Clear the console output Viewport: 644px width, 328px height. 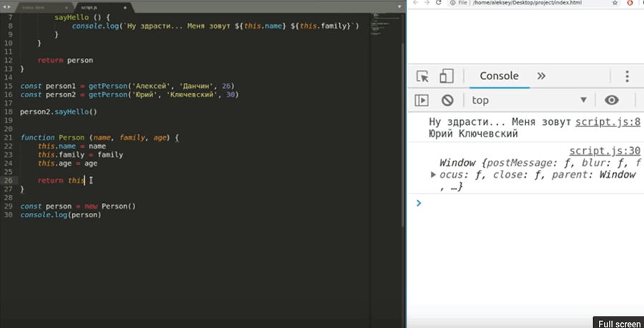(447, 100)
